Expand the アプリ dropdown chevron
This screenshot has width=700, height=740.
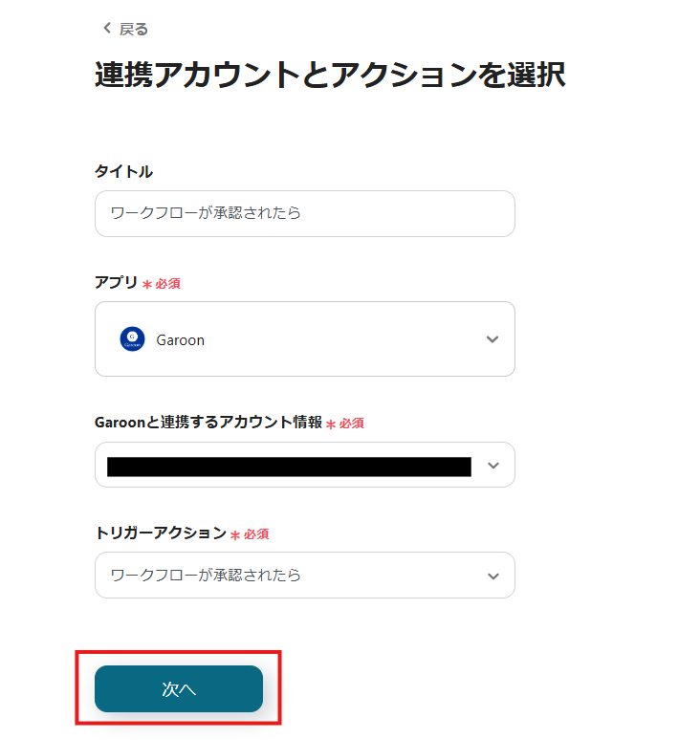click(492, 339)
